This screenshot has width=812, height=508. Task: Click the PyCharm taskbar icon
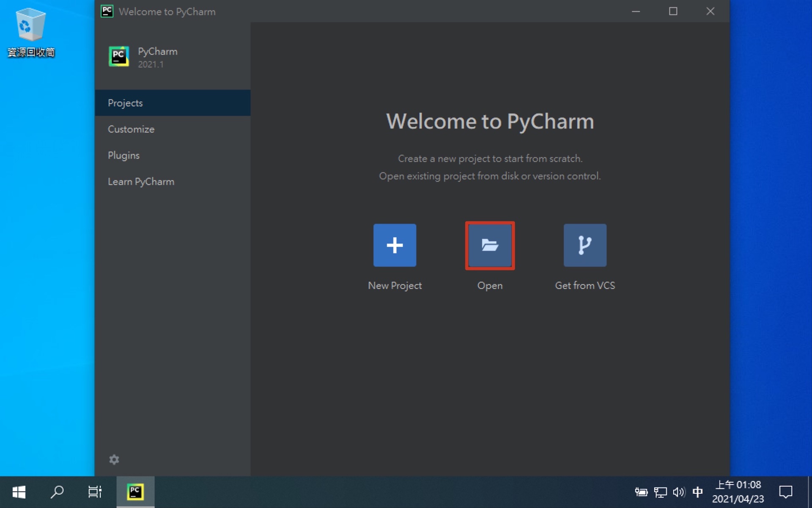pos(135,491)
